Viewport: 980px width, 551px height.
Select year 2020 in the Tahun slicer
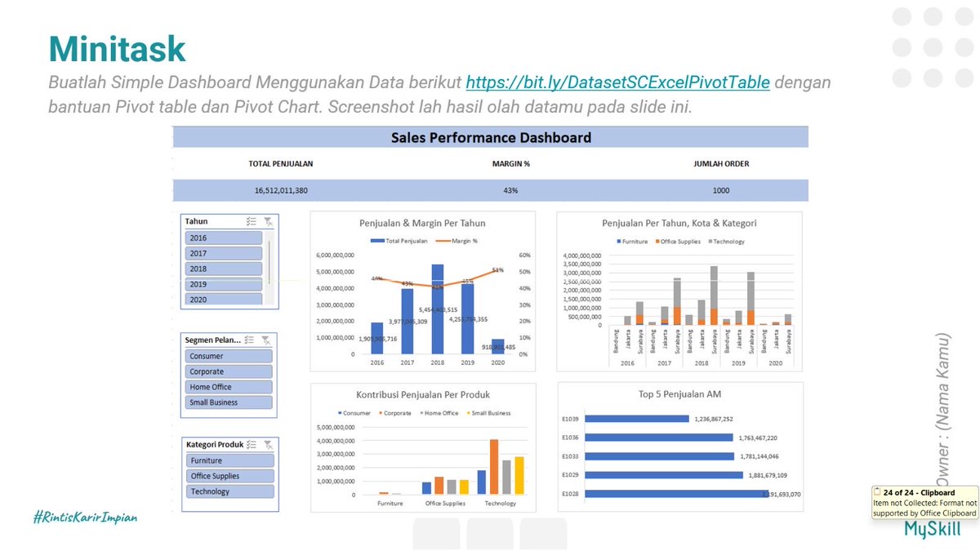pyautogui.click(x=224, y=299)
